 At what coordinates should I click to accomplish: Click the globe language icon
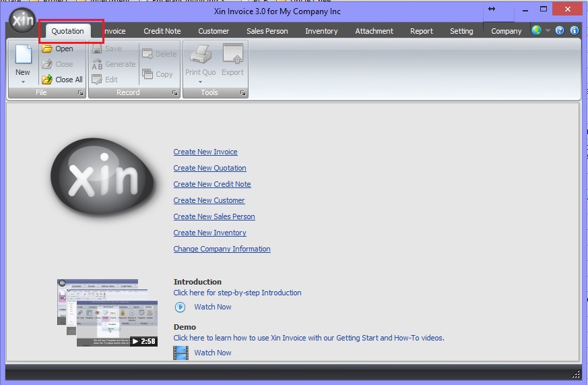tap(537, 30)
